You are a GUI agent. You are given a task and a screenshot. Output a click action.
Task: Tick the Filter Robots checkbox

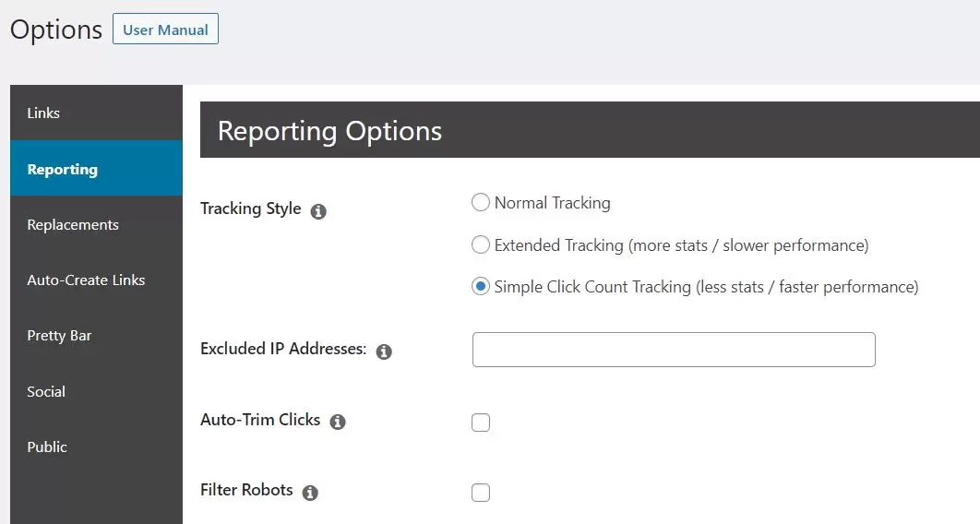[481, 493]
